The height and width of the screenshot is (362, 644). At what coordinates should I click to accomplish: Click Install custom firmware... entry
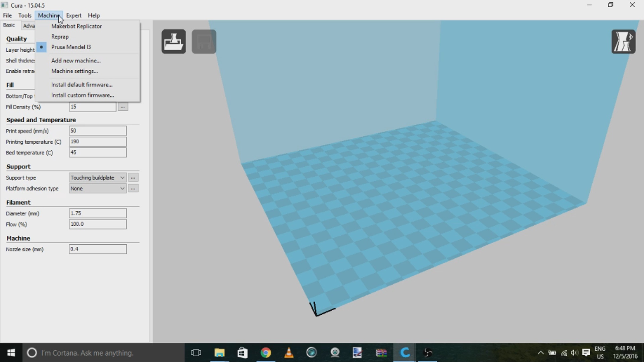click(x=83, y=95)
